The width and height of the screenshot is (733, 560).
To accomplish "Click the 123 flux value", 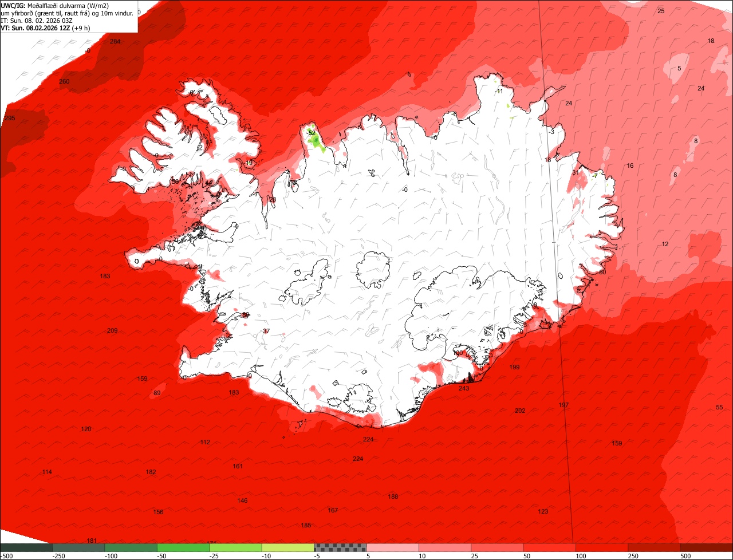I will tap(543, 512).
